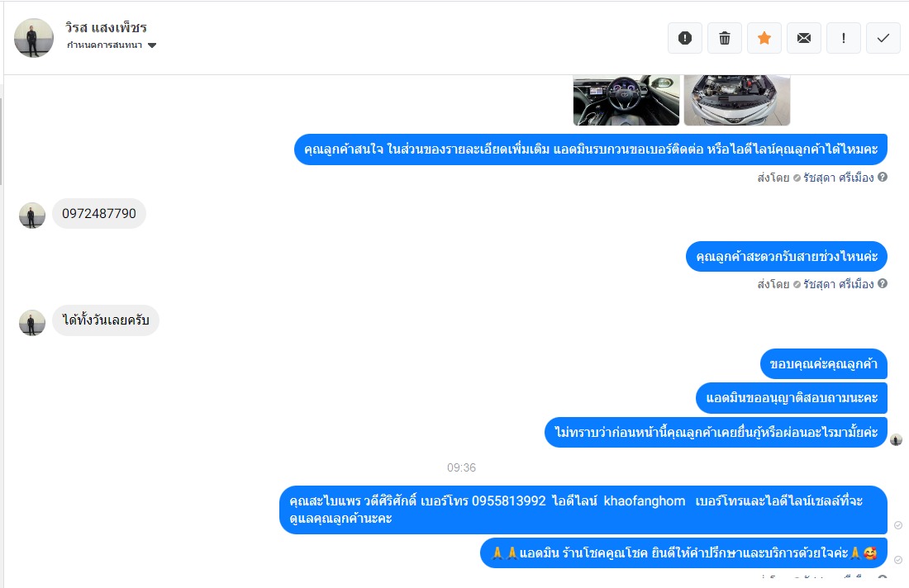The height and width of the screenshot is (588, 909).
Task: Delete conversation with the trash icon
Action: pyautogui.click(x=725, y=38)
